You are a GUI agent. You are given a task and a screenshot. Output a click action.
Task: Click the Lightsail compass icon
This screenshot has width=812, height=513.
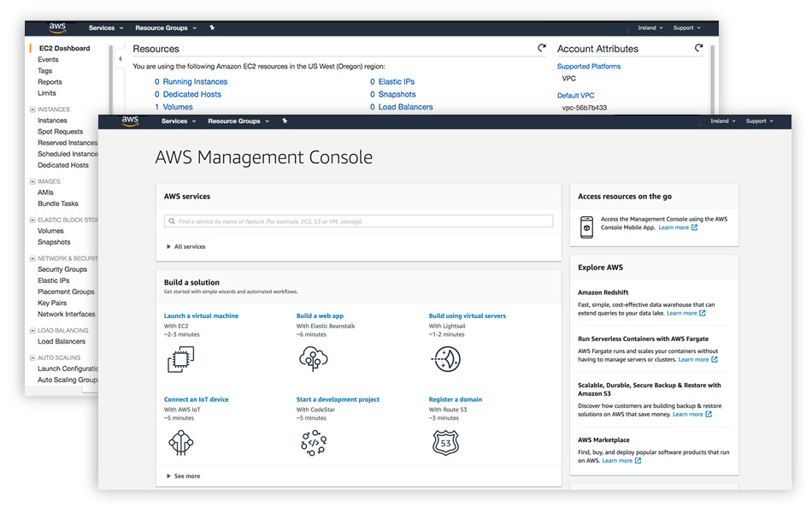(446, 359)
